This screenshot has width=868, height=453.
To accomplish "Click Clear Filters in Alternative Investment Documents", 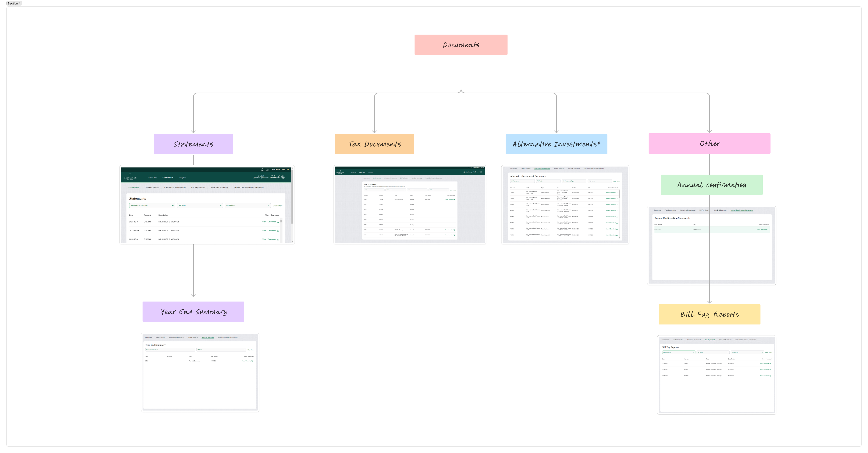I will click(617, 181).
